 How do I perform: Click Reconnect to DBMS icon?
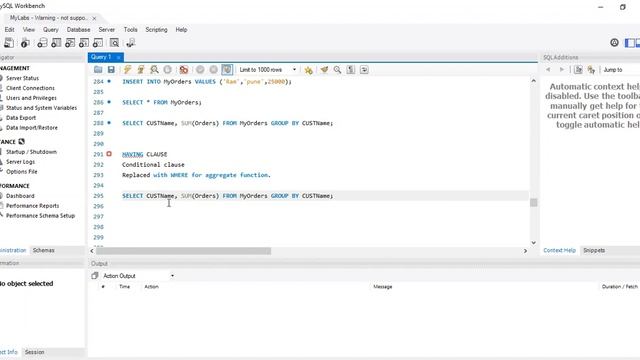pyautogui.click(x=131, y=43)
